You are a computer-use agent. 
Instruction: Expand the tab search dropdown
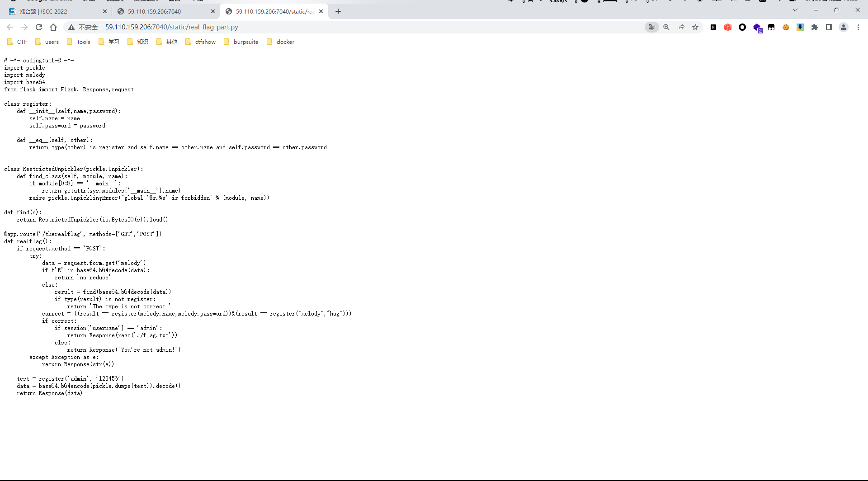pyautogui.click(x=795, y=10)
